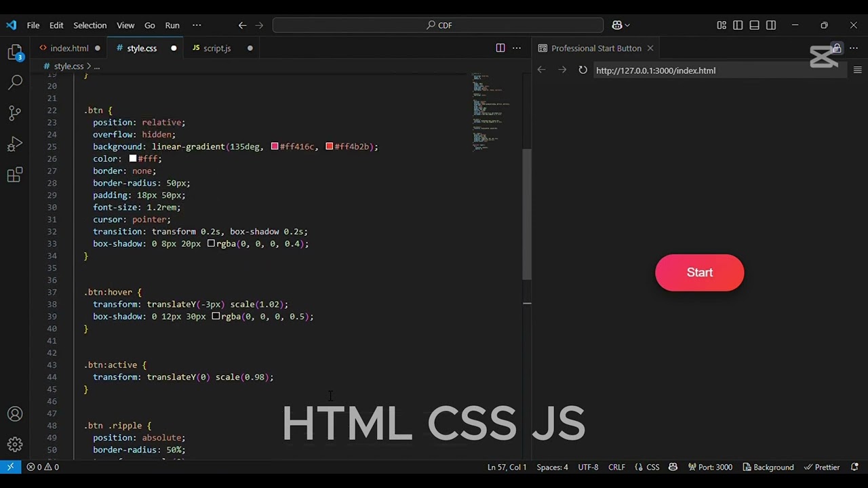Open the Edit menu
The width and height of the screenshot is (868, 488).
pos(56,25)
